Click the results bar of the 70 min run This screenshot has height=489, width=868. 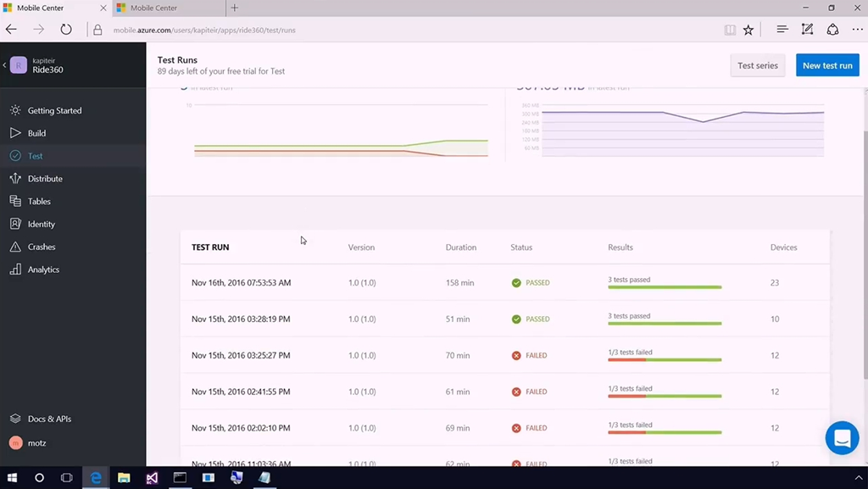[664, 359]
